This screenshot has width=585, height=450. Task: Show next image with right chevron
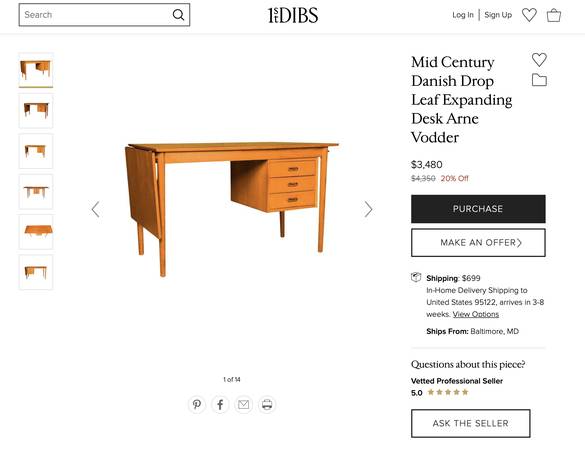[x=368, y=209]
